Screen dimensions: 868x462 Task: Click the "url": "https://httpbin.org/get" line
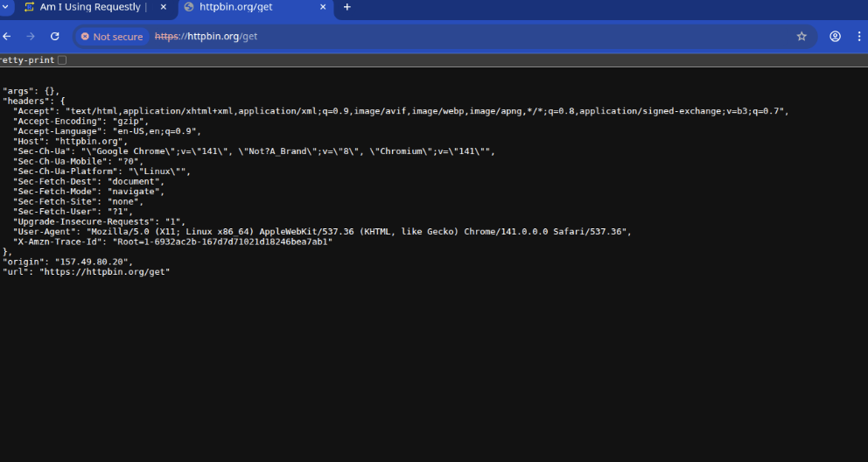[86, 271]
